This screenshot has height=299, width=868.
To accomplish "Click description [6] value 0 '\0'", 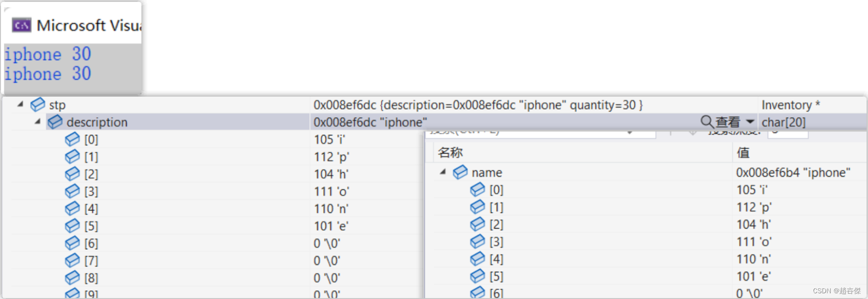I will coord(327,243).
